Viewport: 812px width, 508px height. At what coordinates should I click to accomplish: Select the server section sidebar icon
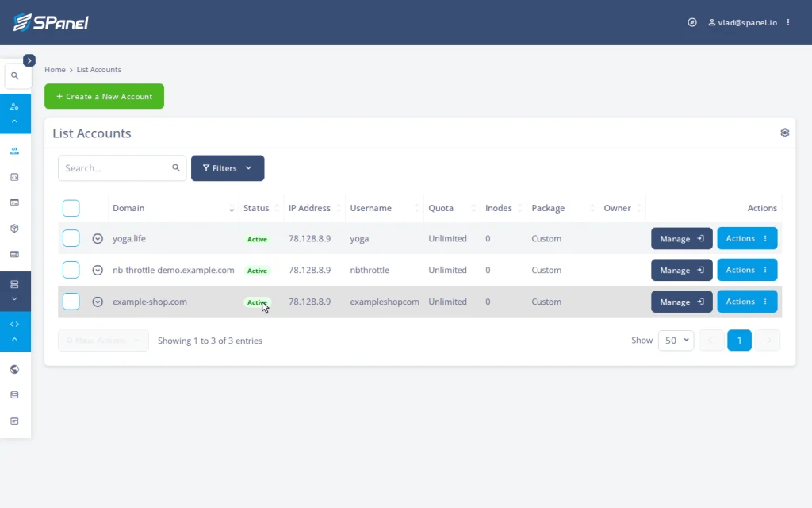pos(14,284)
